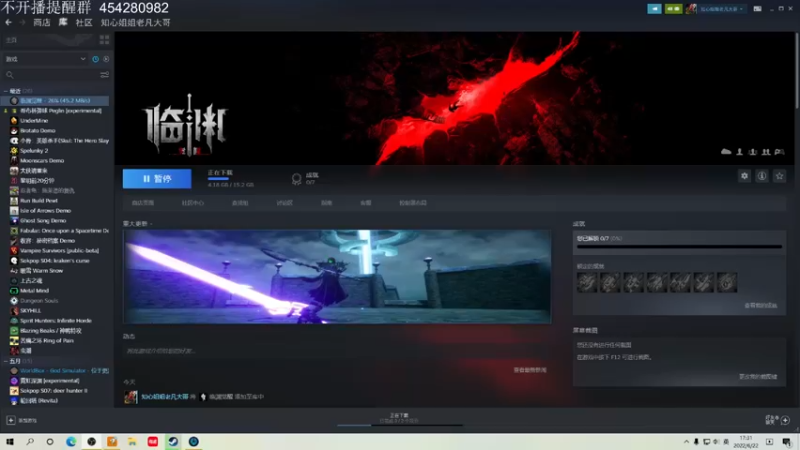View my achievements link
The width and height of the screenshot is (800, 450).
pos(760,306)
